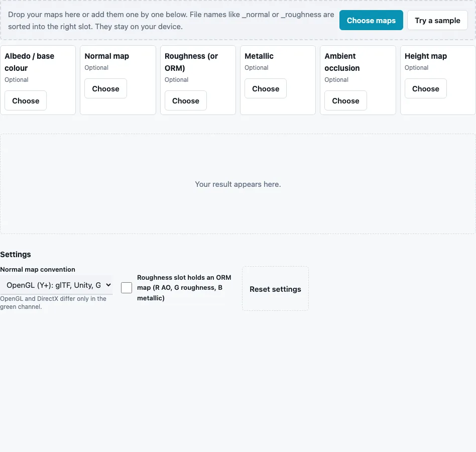Click the 'Metallic' card title
The width and height of the screenshot is (476, 452).
[x=259, y=56]
